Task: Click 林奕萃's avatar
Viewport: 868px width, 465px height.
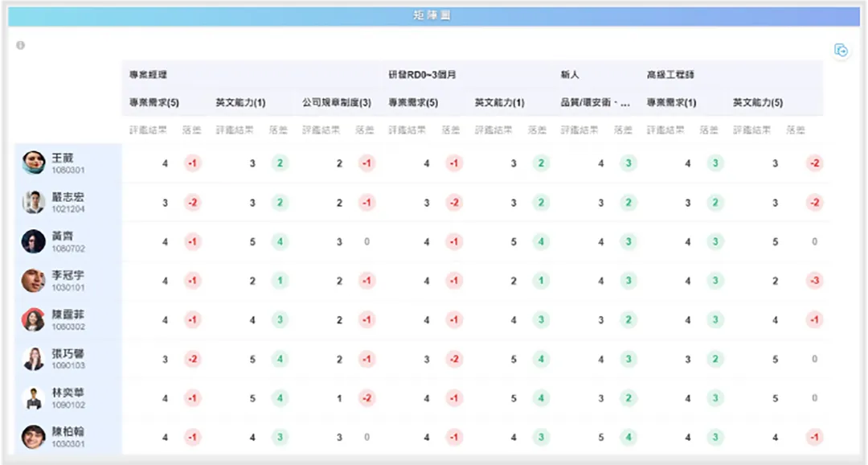Action: pyautogui.click(x=32, y=397)
